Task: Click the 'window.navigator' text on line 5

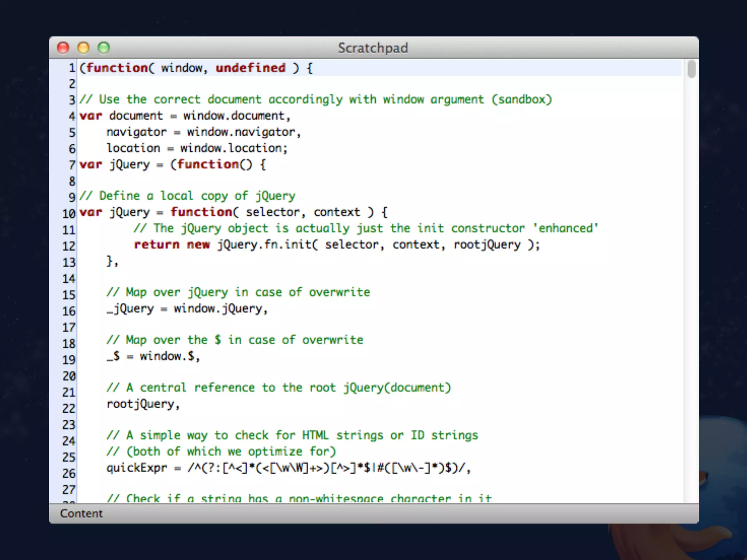Action: 241,132
